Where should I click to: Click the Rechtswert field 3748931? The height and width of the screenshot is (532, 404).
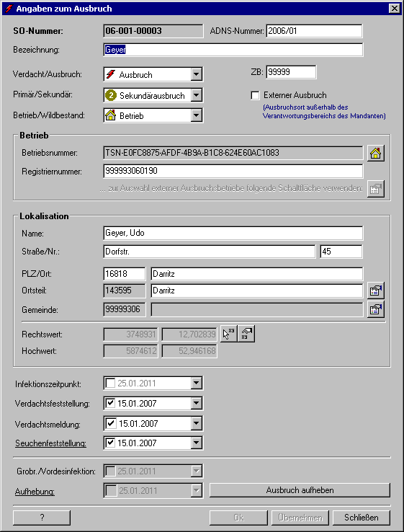[x=130, y=334]
